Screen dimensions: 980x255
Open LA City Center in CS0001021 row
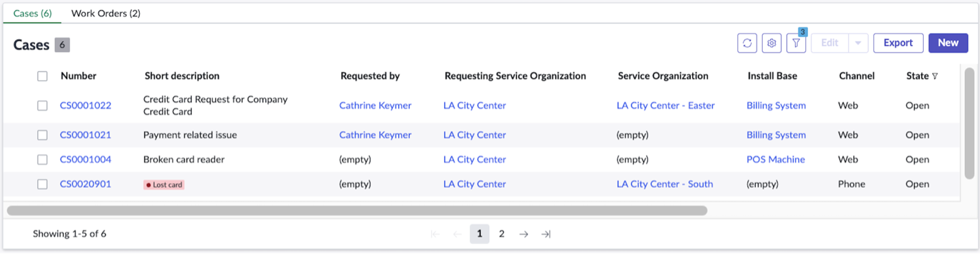click(475, 135)
